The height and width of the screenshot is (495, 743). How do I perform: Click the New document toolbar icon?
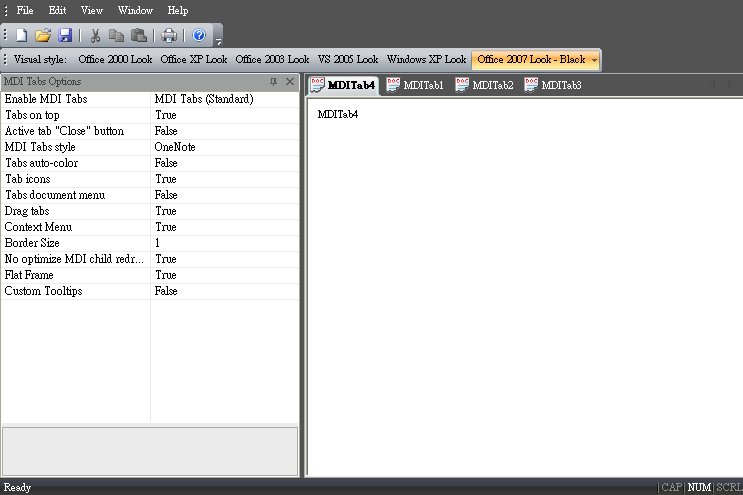coord(22,36)
